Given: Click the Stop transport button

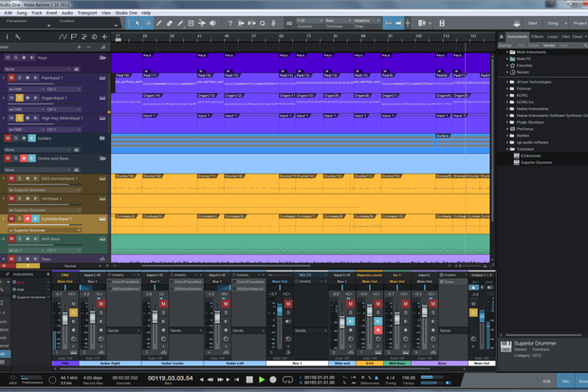Looking at the screenshot, I should click(x=249, y=380).
